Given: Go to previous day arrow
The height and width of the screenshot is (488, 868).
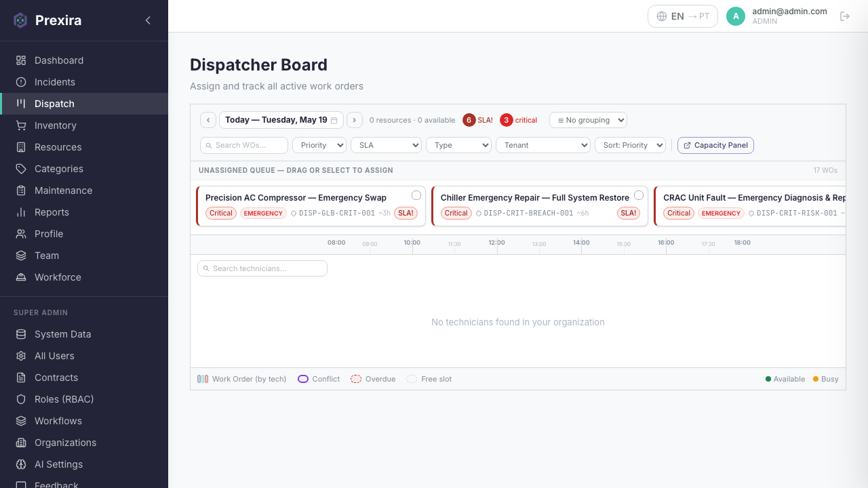Looking at the screenshot, I should click(208, 120).
